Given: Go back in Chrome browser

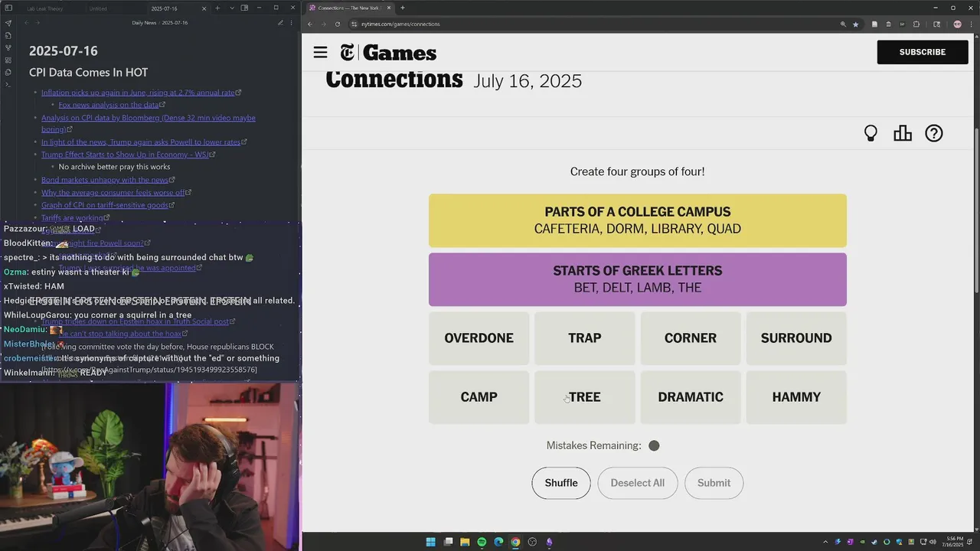Looking at the screenshot, I should [310, 24].
